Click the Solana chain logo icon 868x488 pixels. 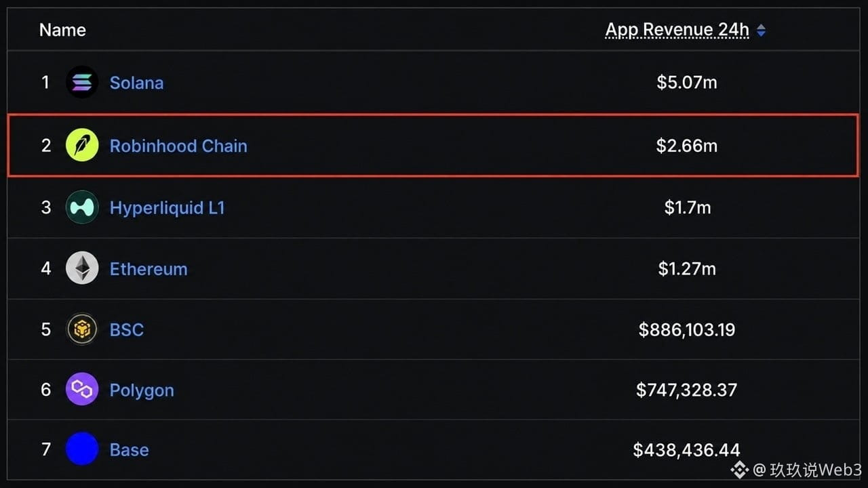pyautogui.click(x=82, y=83)
